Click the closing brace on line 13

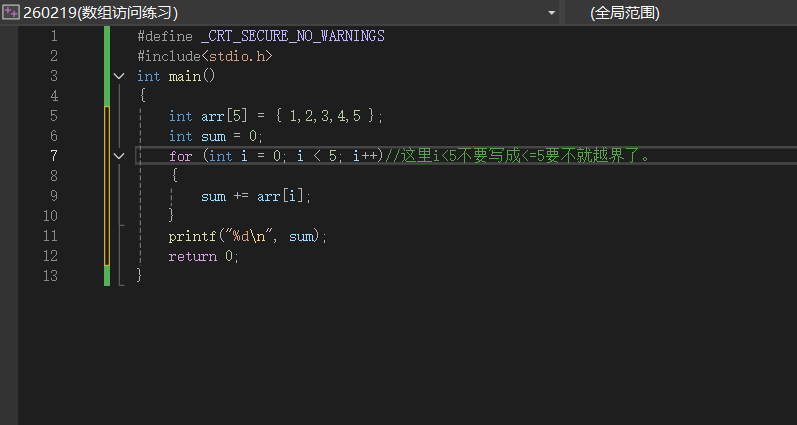tap(140, 276)
